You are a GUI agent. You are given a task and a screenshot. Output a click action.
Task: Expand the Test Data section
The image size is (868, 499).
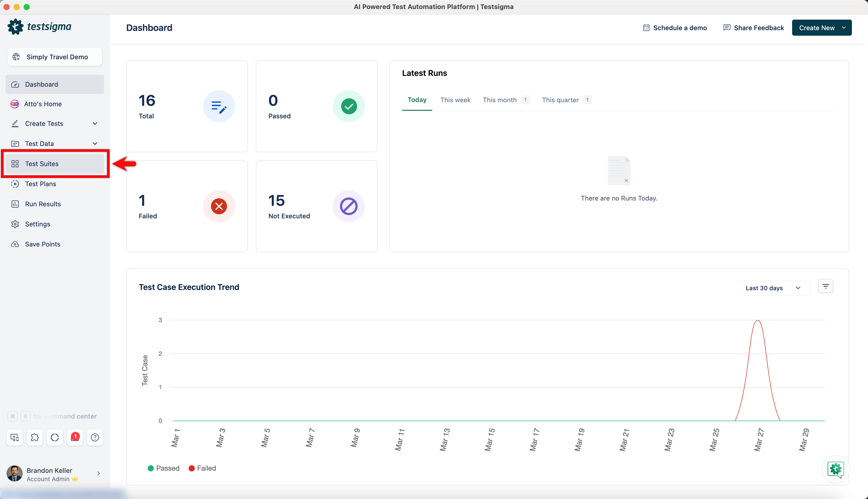coord(95,144)
